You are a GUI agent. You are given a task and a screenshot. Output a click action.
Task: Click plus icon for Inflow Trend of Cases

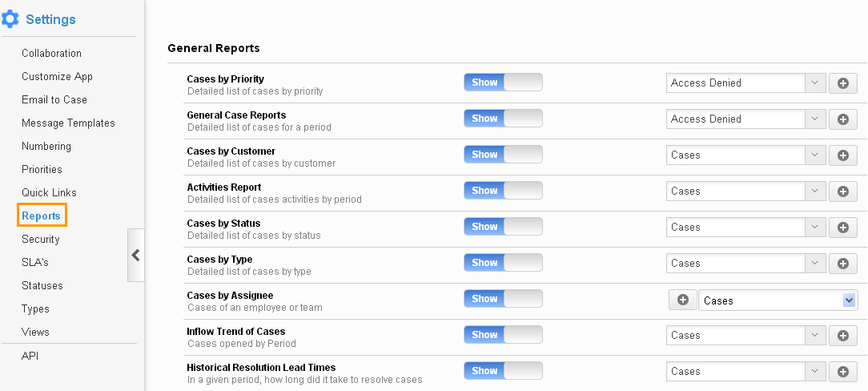pyautogui.click(x=842, y=335)
